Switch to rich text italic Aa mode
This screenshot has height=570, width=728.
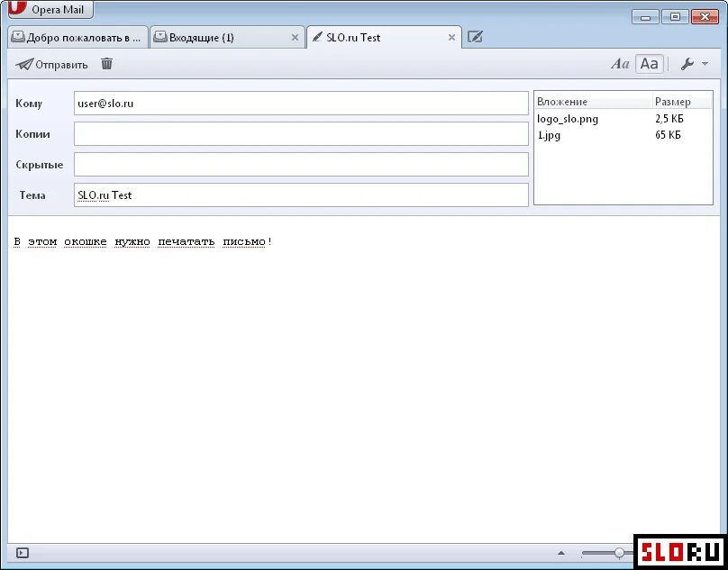(x=620, y=64)
